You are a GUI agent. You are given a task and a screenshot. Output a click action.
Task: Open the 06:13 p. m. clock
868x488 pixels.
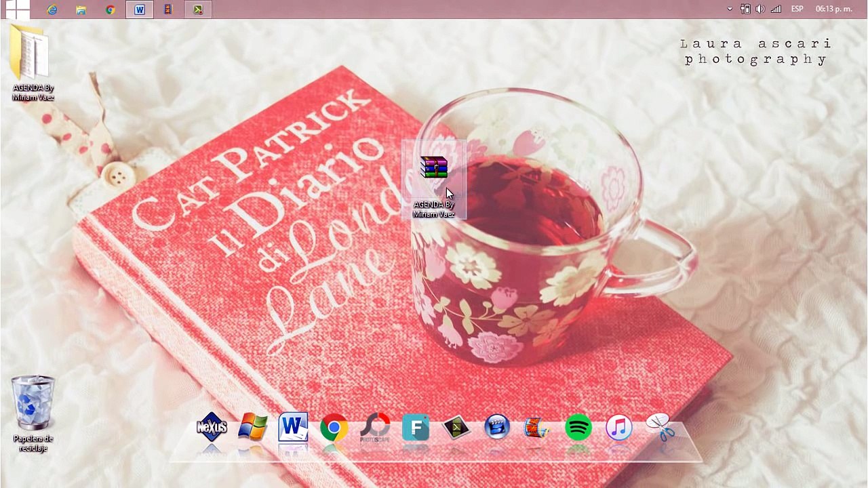click(833, 9)
